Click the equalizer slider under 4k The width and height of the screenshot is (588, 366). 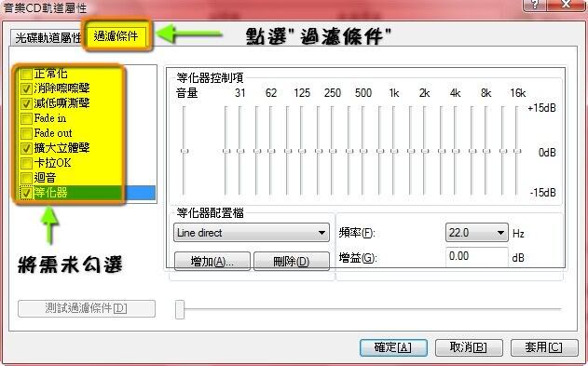(x=456, y=151)
